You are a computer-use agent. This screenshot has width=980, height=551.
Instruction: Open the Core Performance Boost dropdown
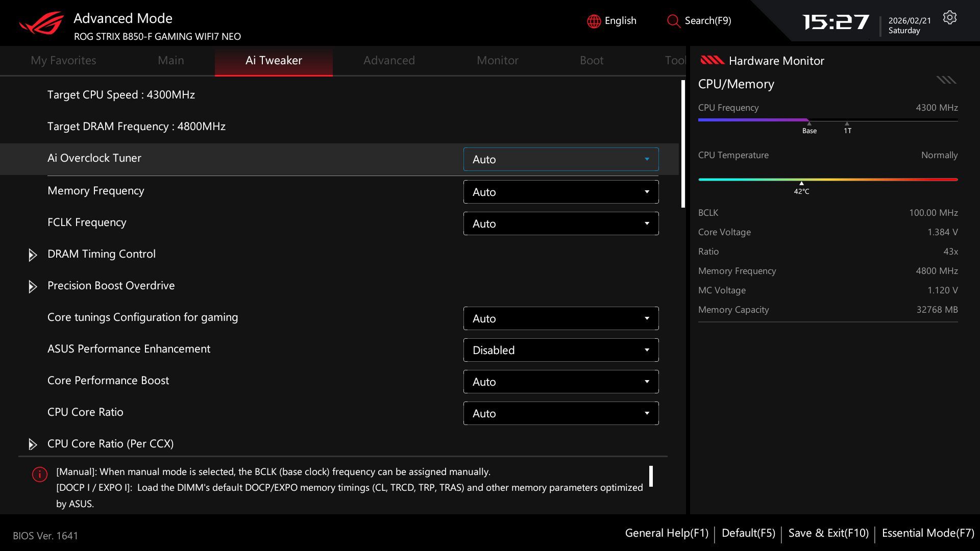pyautogui.click(x=561, y=382)
